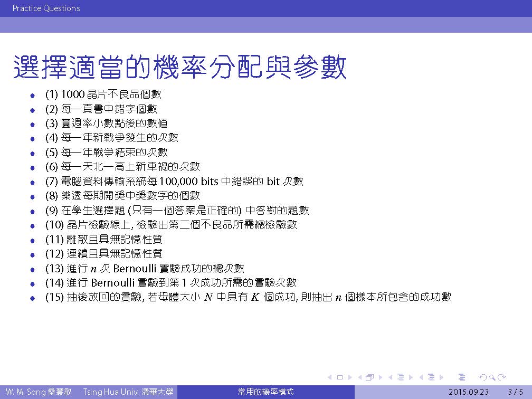Jump to next subsection arrow
Screen dimensions: 532x399
(x=411, y=377)
